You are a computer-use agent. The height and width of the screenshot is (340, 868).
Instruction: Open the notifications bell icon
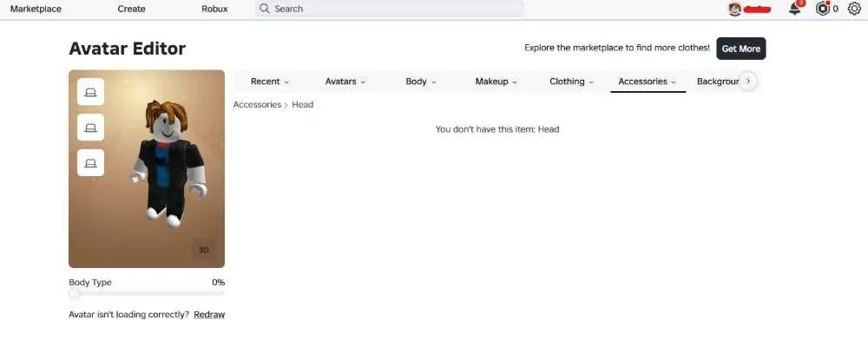point(795,9)
